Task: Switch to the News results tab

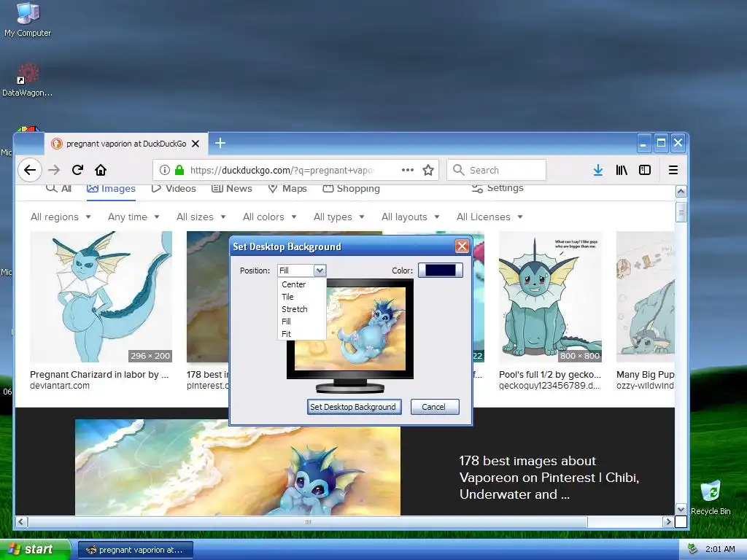Action: [x=231, y=189]
